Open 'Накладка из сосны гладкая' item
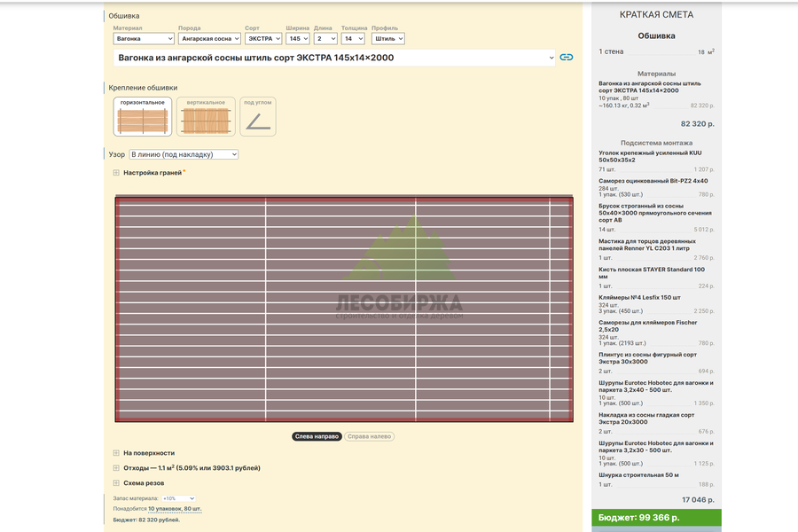 [x=646, y=419]
